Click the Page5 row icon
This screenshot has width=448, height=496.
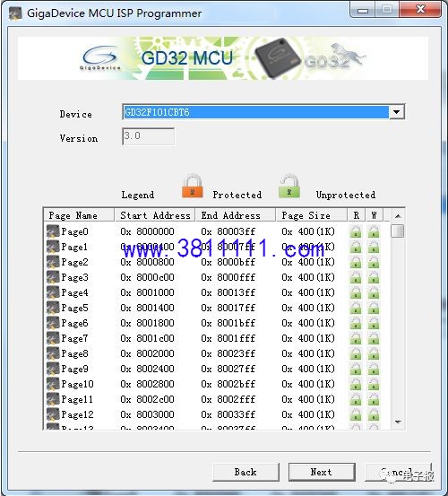point(53,308)
